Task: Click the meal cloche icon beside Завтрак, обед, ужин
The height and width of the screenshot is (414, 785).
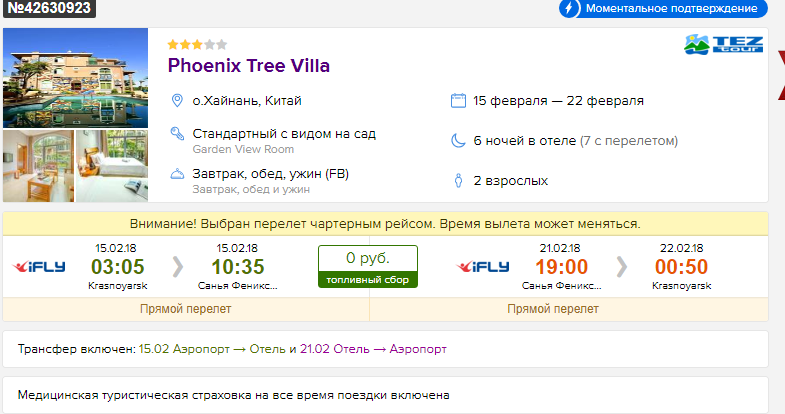Action: point(177,174)
